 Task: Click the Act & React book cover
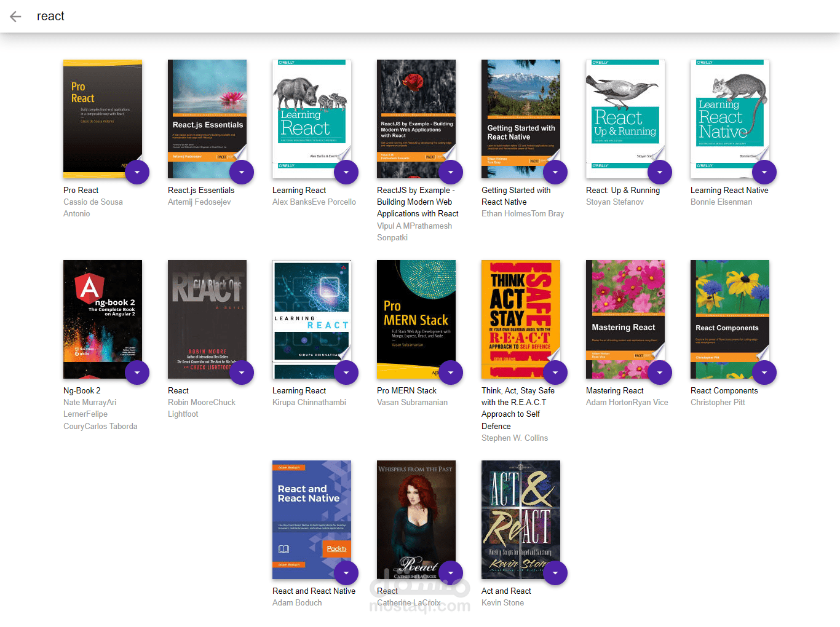pos(521,519)
